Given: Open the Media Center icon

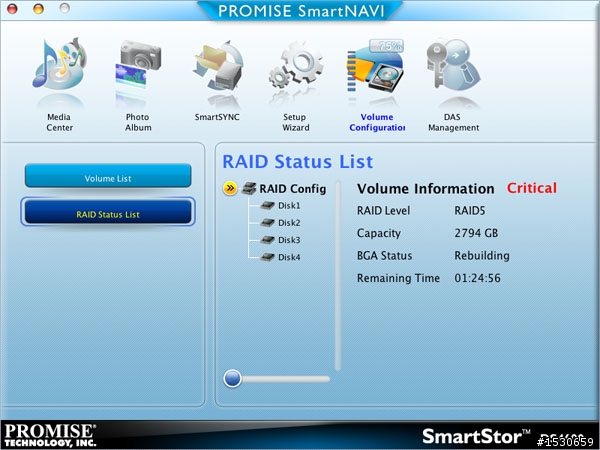Looking at the screenshot, I should [x=59, y=64].
